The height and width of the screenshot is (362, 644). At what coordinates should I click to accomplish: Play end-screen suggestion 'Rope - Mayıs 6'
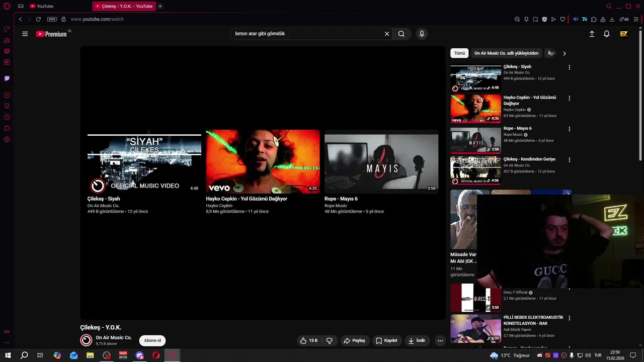(x=381, y=161)
